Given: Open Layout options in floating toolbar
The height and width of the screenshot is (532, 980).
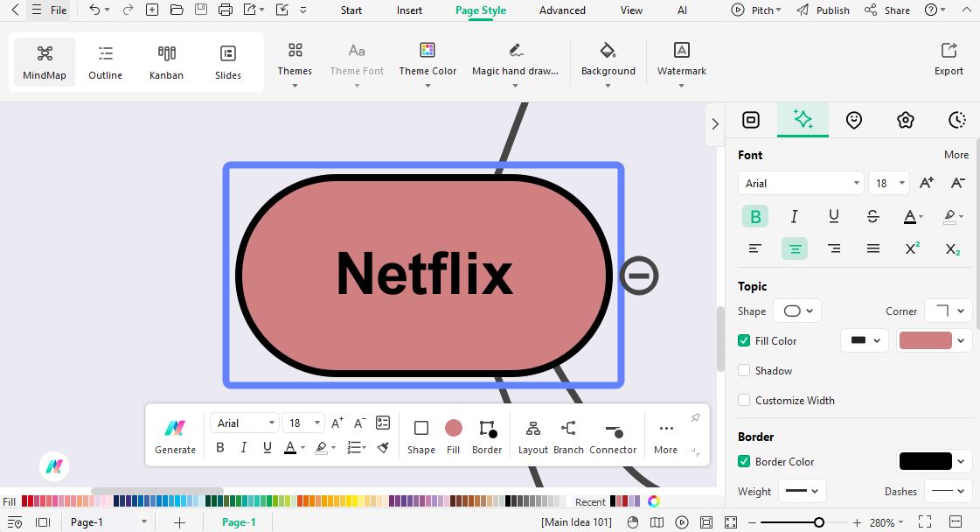Looking at the screenshot, I should pyautogui.click(x=533, y=437).
